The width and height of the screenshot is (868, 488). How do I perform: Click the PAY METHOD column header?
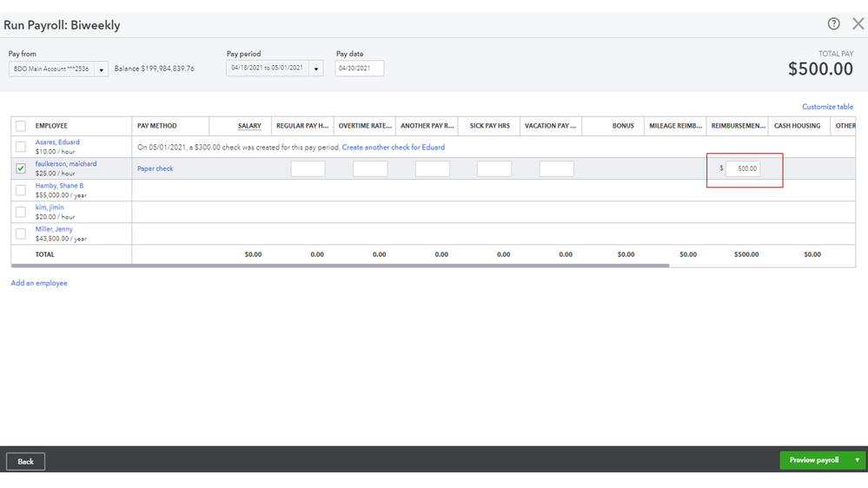(157, 126)
